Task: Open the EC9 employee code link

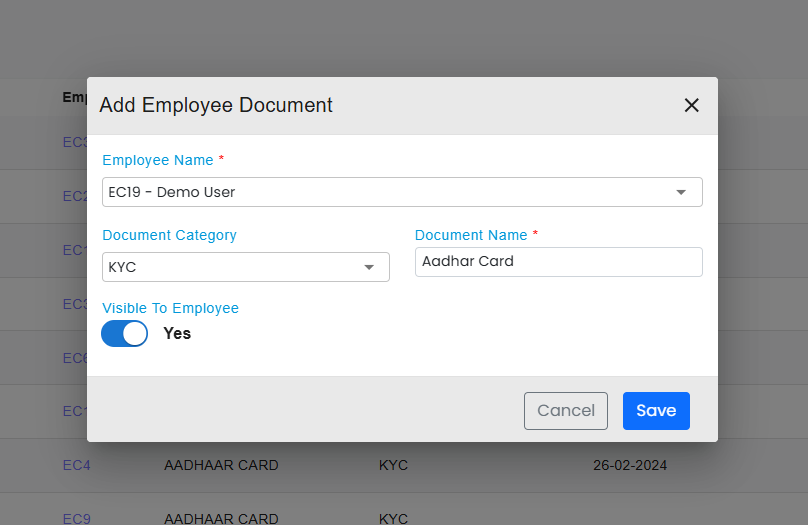Action: click(x=76, y=519)
